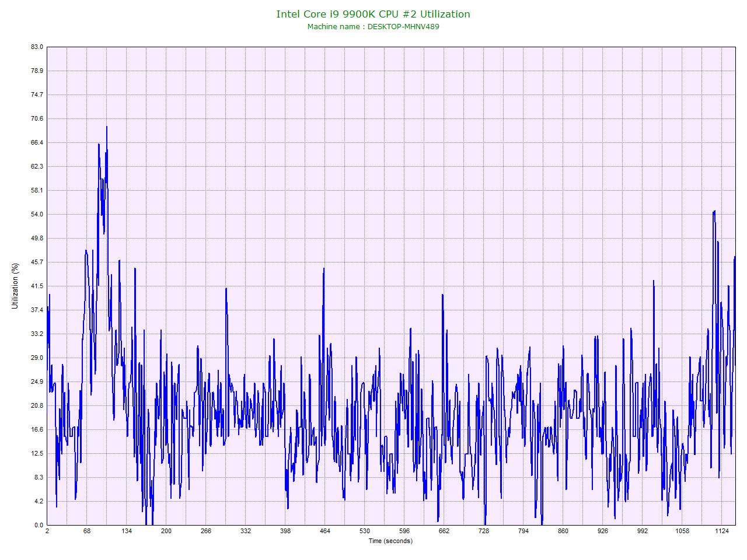This screenshot has width=747, height=560.
Task: Click the '16.6' y-axis value
Action: point(37,430)
